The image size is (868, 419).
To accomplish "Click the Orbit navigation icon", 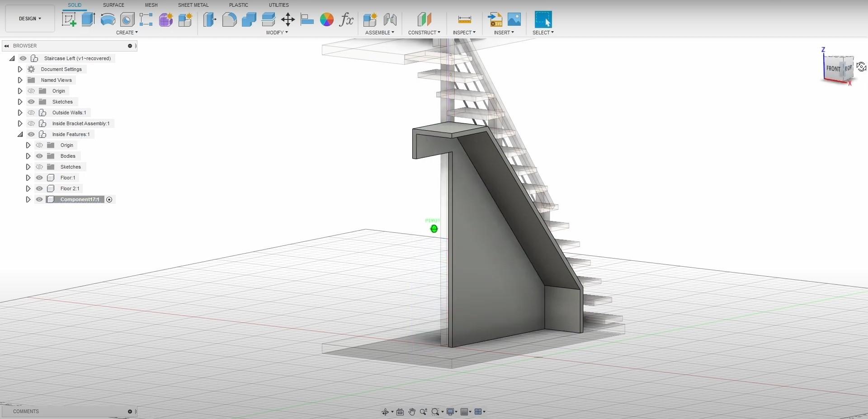I will tap(385, 412).
